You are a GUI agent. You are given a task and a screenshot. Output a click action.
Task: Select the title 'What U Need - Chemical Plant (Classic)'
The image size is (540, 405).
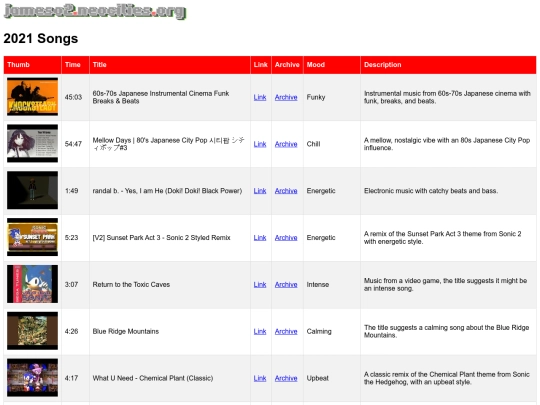coord(153,378)
